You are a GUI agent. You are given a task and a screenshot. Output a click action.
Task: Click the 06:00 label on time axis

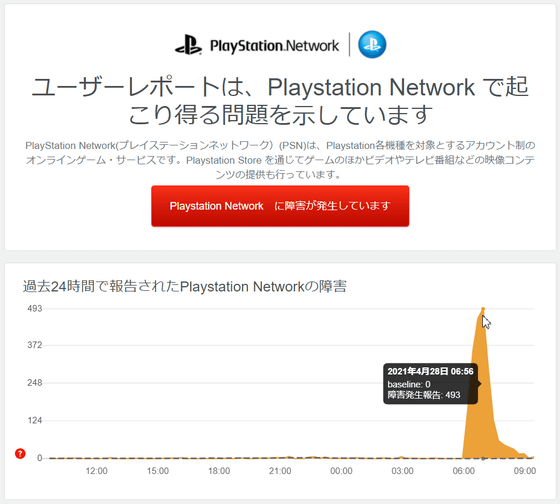(x=464, y=471)
